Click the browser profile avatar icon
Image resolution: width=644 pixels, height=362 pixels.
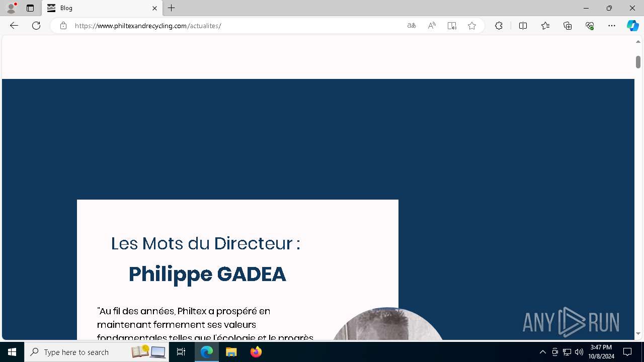11,8
